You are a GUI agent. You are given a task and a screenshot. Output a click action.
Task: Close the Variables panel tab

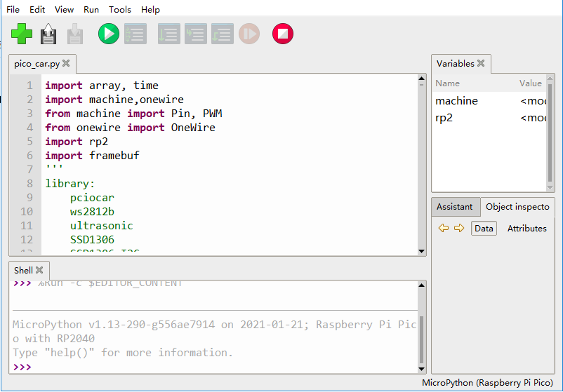pos(481,63)
